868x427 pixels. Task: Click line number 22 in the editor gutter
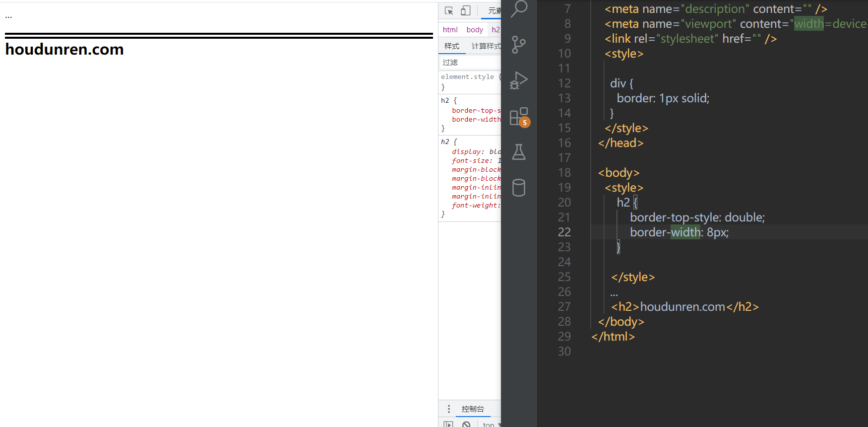564,232
